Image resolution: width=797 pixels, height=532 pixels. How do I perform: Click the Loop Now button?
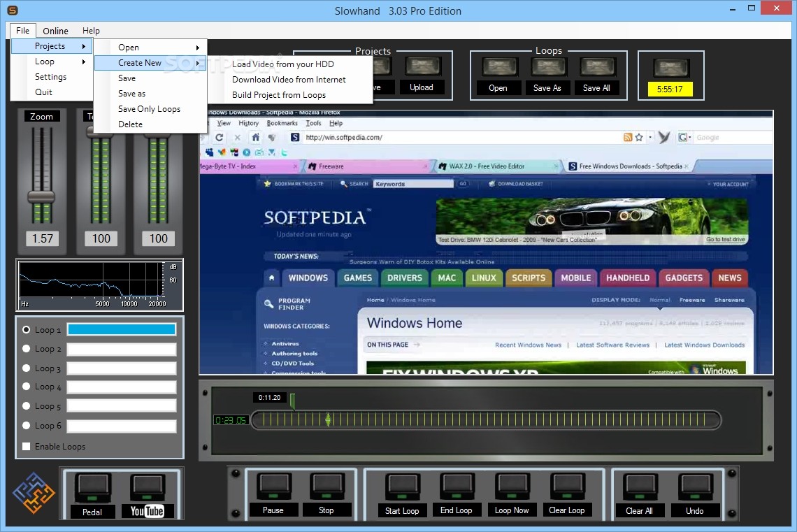point(512,487)
